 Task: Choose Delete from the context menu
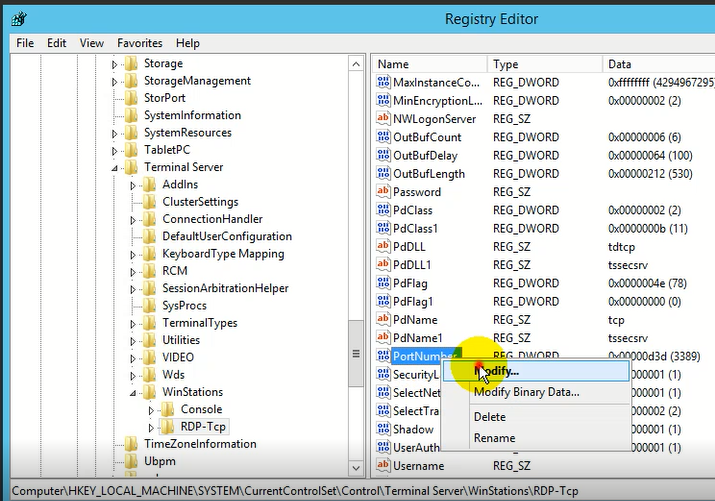click(x=489, y=416)
